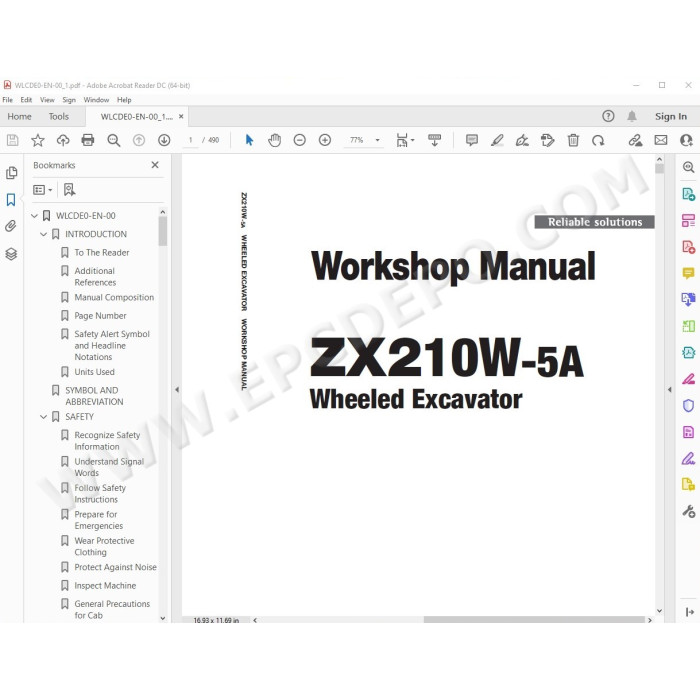This screenshot has height=700, width=700.
Task: Share a link to this file
Action: [x=635, y=140]
